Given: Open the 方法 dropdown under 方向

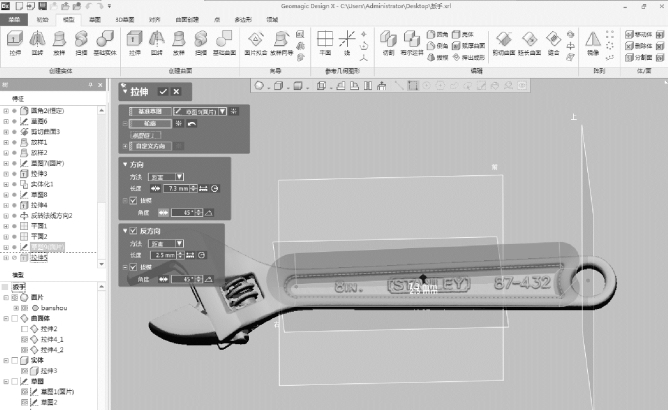Looking at the screenshot, I should click(179, 177).
